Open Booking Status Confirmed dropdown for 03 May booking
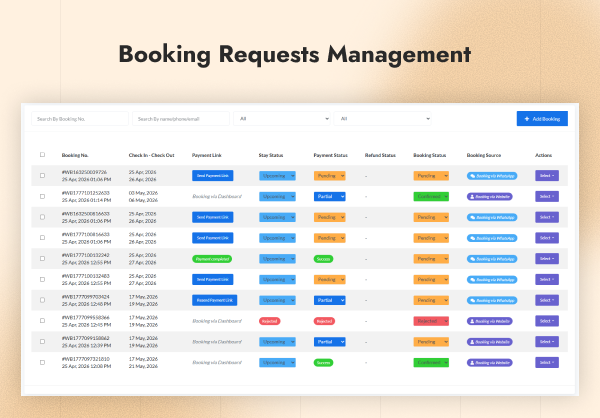The height and width of the screenshot is (418, 600). (431, 196)
